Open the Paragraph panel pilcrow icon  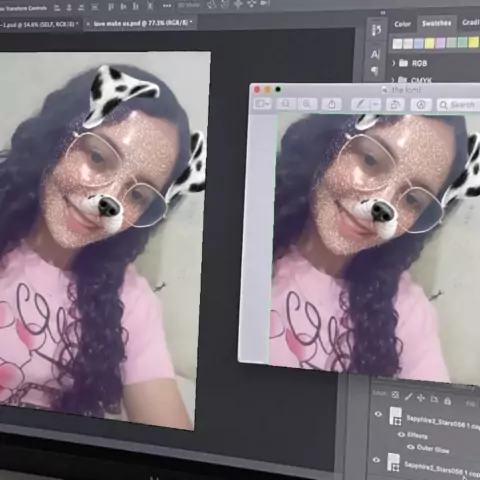375,71
